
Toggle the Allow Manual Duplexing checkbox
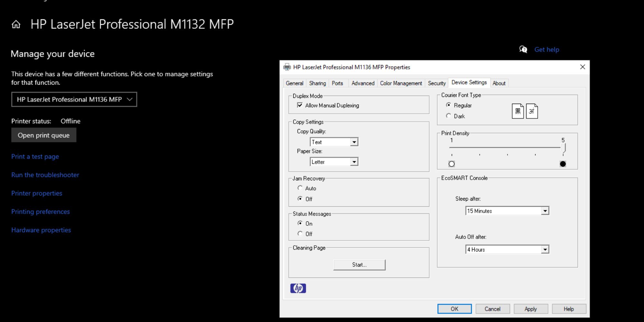pyautogui.click(x=300, y=105)
